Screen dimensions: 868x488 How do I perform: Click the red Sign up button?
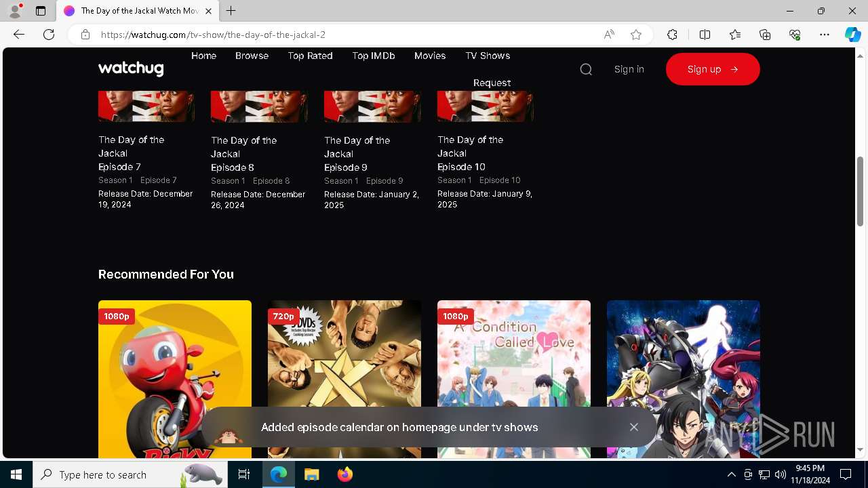(713, 69)
